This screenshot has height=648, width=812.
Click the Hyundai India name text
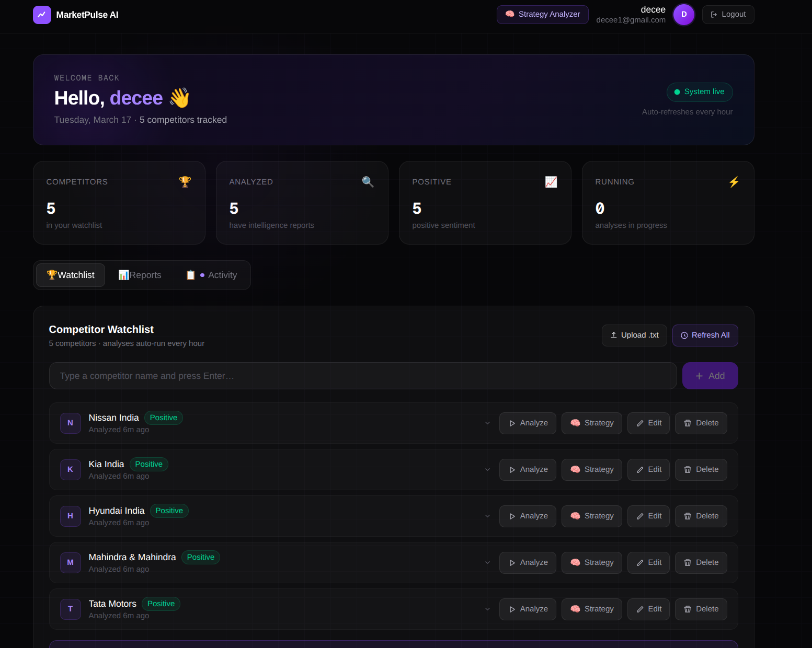click(x=117, y=511)
